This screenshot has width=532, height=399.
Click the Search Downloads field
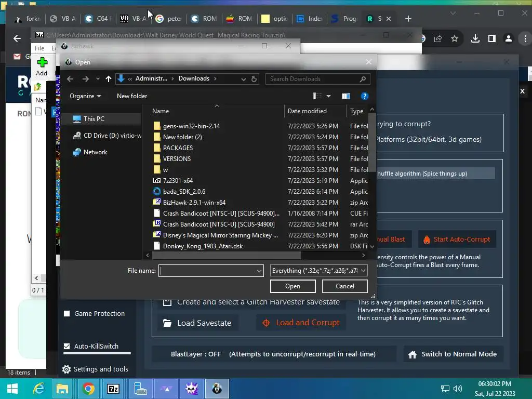(317, 79)
